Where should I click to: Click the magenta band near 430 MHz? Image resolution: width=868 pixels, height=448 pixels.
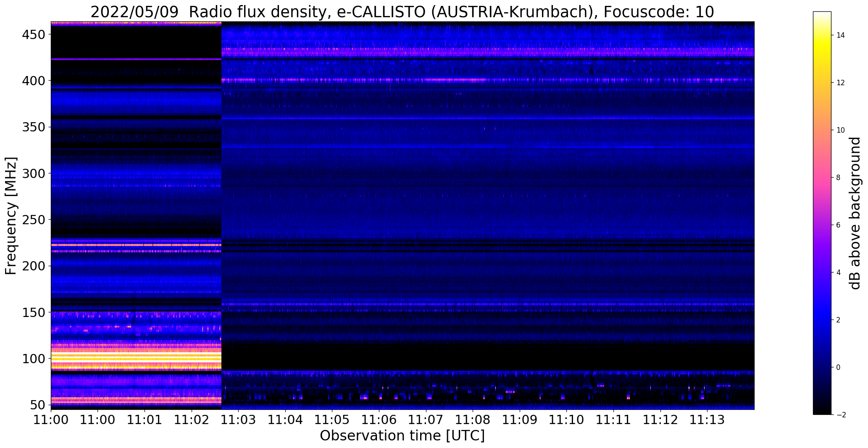[x=488, y=52]
